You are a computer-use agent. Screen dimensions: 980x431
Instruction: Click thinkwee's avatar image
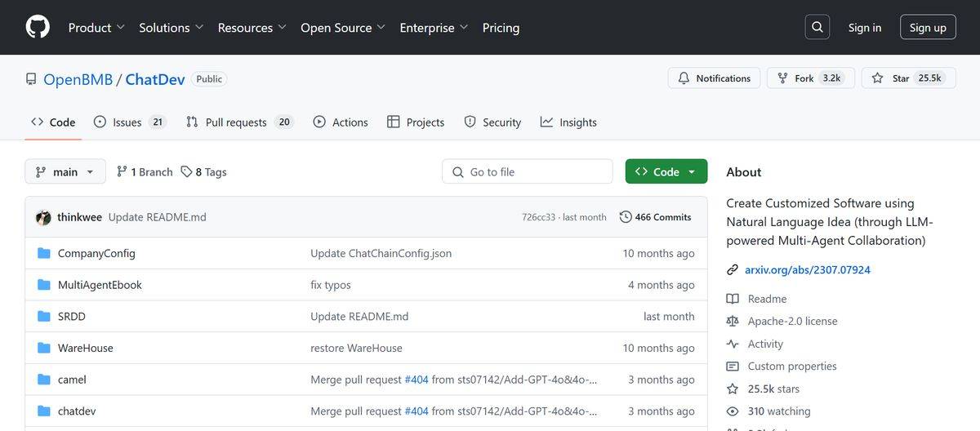click(x=43, y=217)
